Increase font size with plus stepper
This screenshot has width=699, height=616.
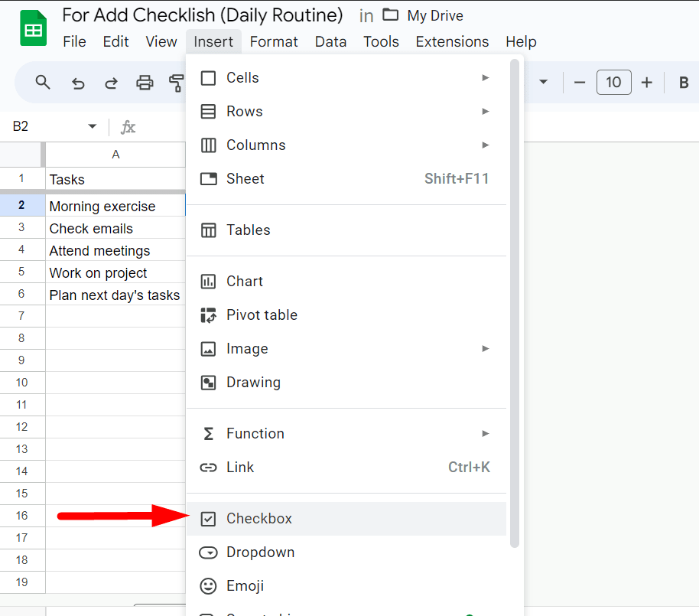[x=645, y=82]
